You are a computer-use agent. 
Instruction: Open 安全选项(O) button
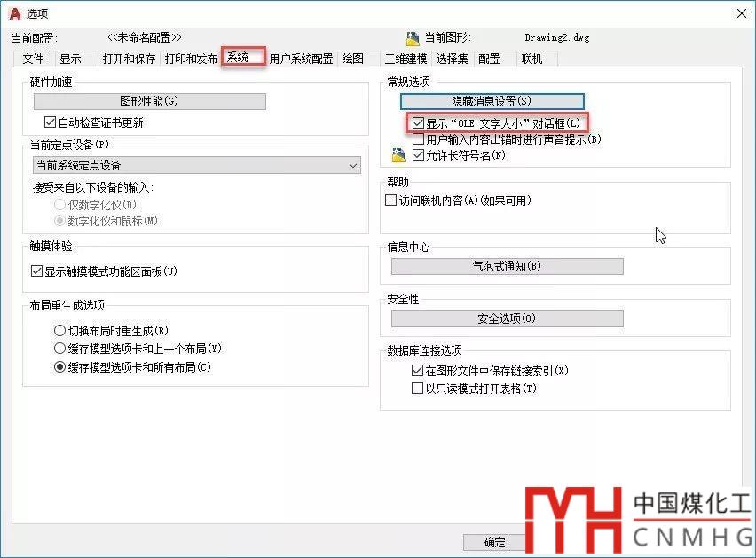tap(507, 318)
